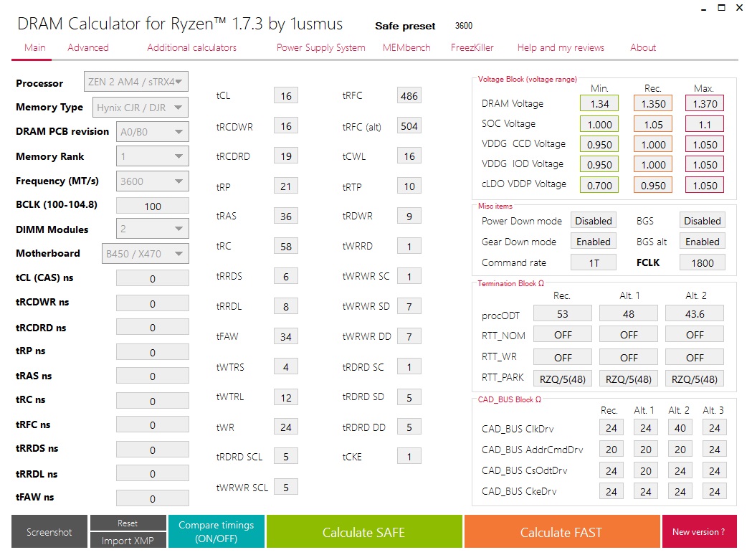Open the DIMM Modules dropdown
This screenshot has width=752, height=560.
click(152, 229)
